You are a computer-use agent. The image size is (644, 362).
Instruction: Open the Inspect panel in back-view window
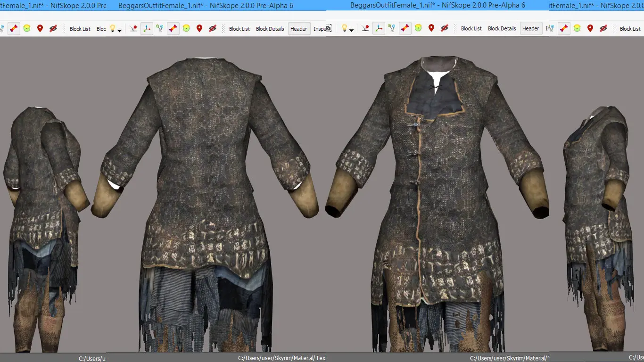[x=320, y=29]
